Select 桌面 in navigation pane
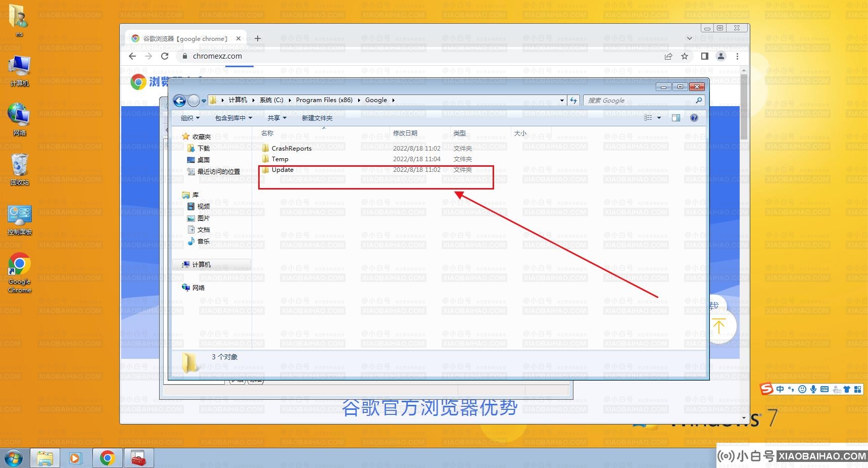868x468 pixels. pos(199,160)
